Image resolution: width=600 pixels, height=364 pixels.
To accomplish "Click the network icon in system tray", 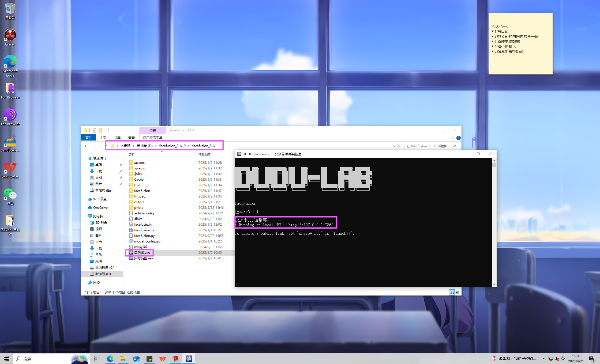I will click(550, 359).
